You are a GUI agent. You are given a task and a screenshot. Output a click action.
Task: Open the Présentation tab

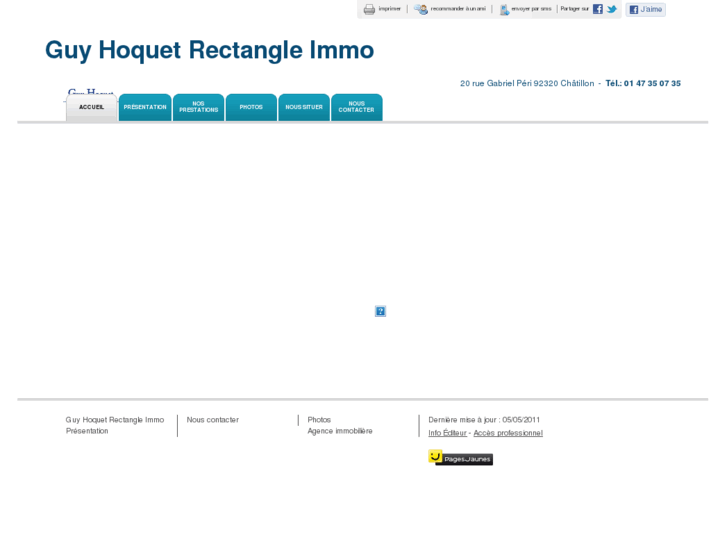(x=145, y=108)
